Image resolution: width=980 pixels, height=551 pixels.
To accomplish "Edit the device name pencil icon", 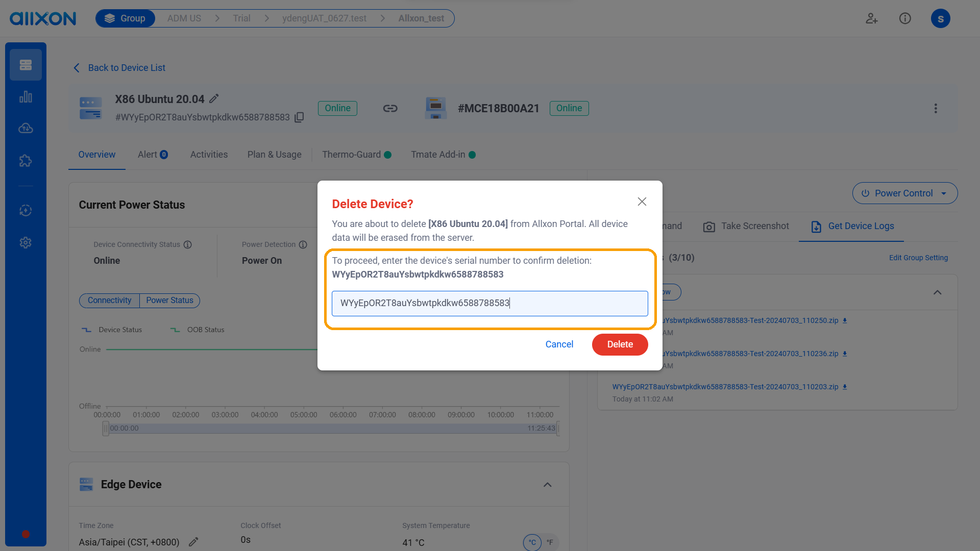I will pos(214,98).
